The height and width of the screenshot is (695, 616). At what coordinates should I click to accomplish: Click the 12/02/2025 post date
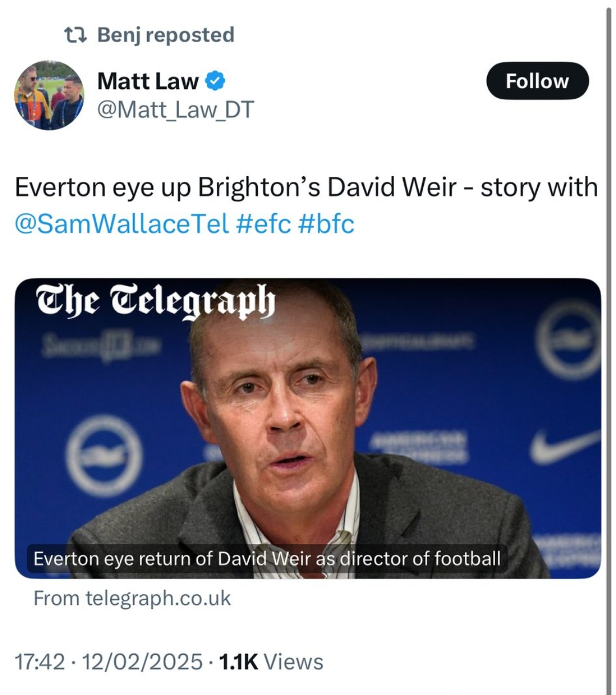coord(143,662)
